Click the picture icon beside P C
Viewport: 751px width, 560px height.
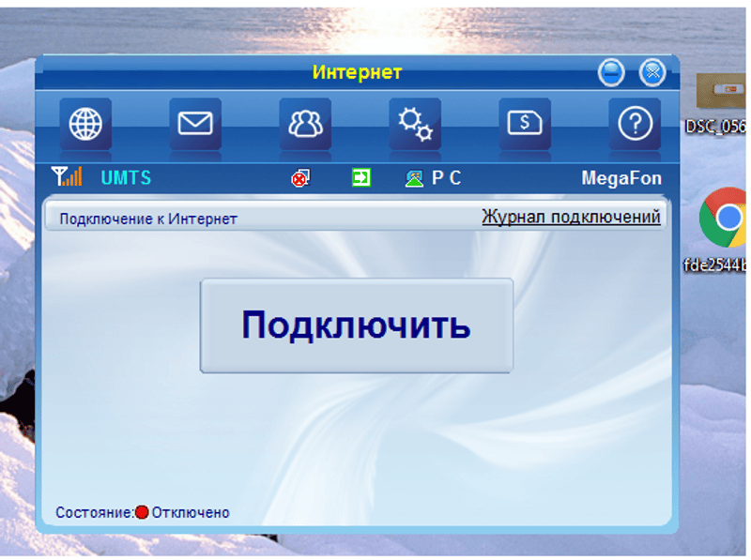tap(414, 178)
